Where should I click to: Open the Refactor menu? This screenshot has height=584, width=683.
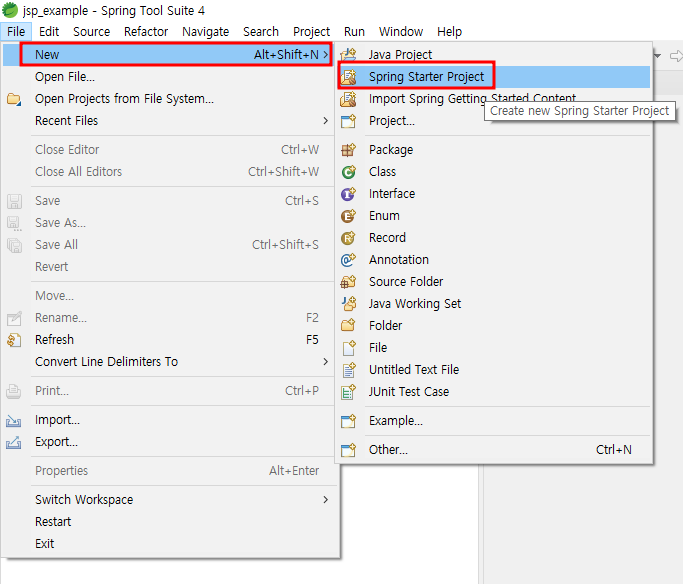coord(146,31)
